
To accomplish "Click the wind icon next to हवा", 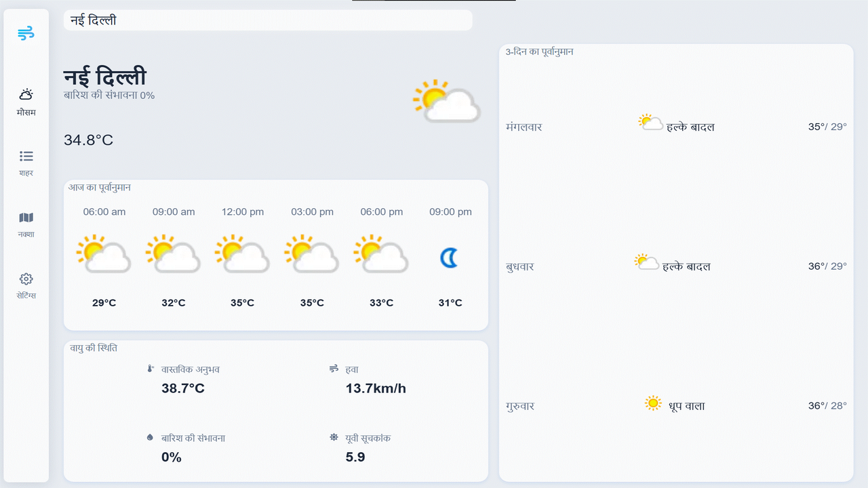I will click(x=333, y=368).
